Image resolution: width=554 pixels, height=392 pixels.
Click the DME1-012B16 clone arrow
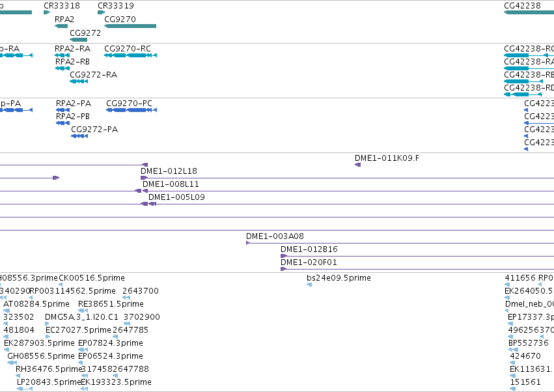click(284, 256)
